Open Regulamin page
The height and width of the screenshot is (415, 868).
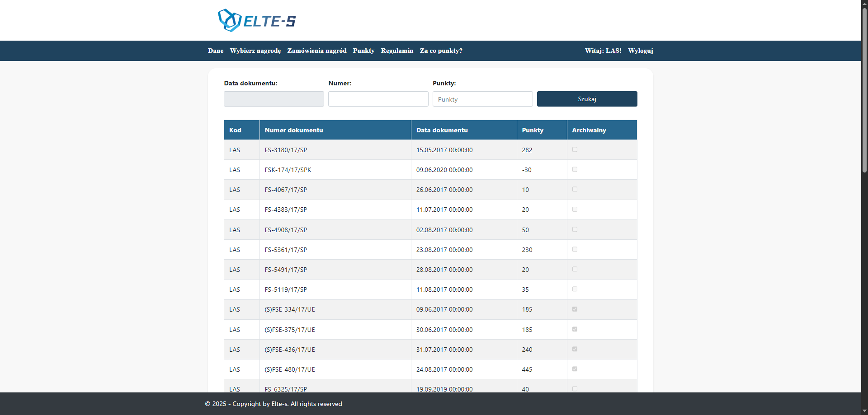click(397, 51)
